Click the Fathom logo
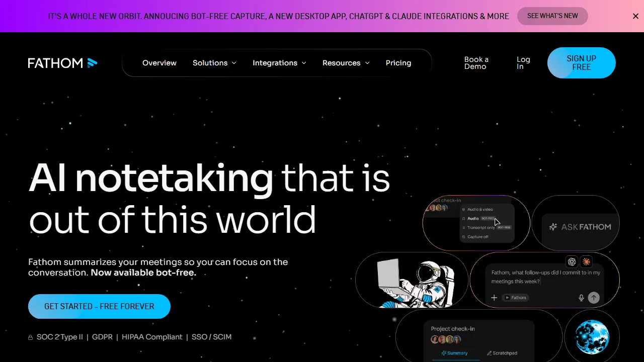Image resolution: width=644 pixels, height=362 pixels. 62,63
